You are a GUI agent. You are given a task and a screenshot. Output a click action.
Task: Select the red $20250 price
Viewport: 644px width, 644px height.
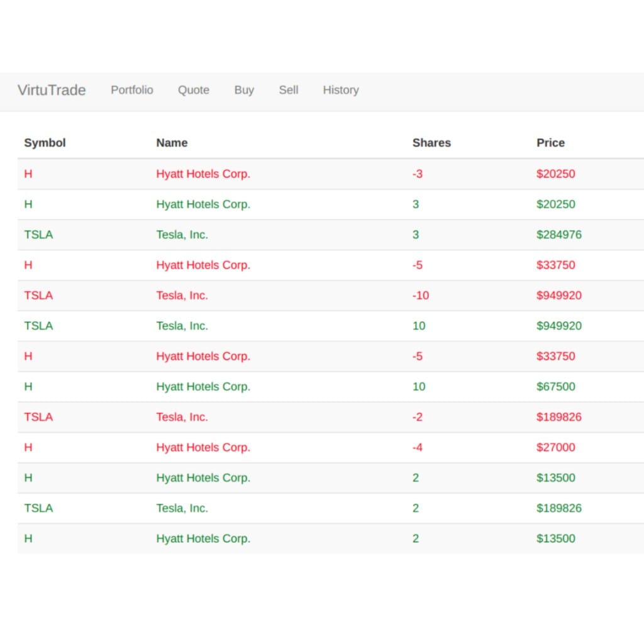555,174
